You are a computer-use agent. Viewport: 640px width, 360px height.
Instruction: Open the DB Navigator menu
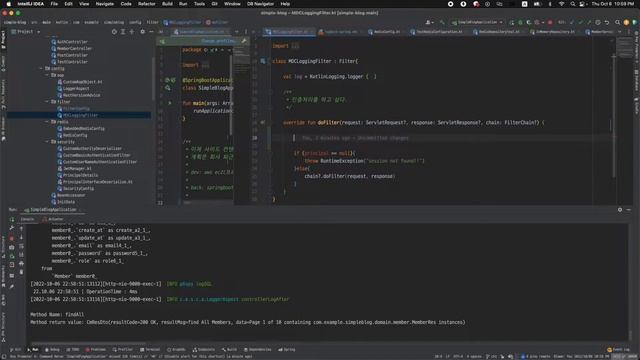tap(260, 4)
